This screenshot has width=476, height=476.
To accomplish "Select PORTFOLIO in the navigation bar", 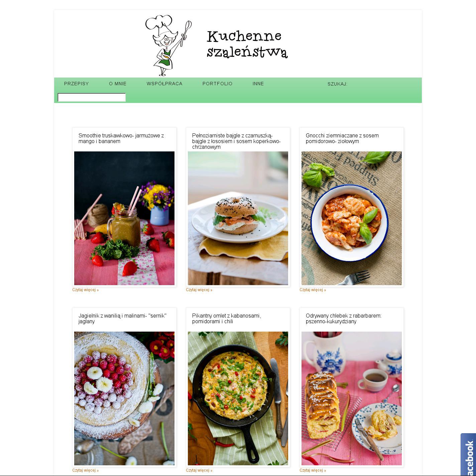I will tap(217, 84).
